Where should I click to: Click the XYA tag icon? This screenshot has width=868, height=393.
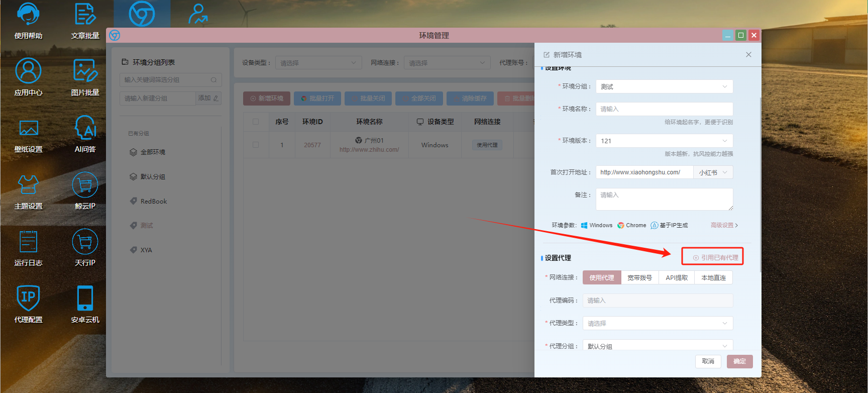tap(133, 250)
